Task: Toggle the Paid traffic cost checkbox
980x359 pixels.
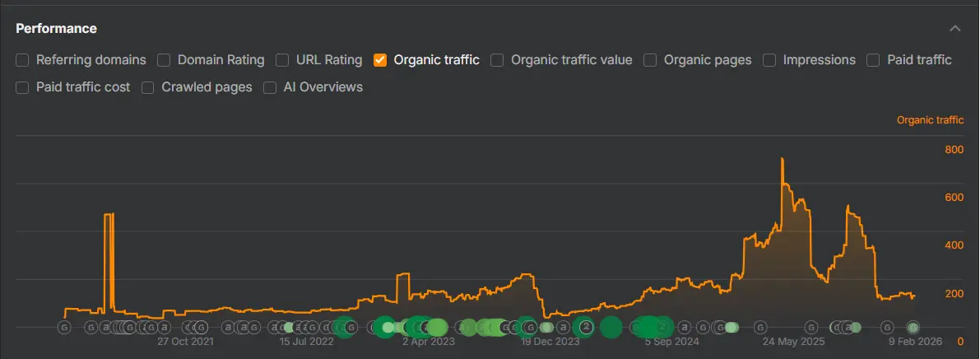Action: (22, 87)
